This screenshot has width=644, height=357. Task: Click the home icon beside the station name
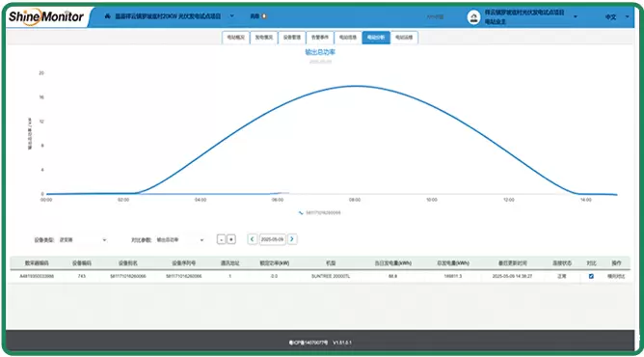pyautogui.click(x=108, y=16)
